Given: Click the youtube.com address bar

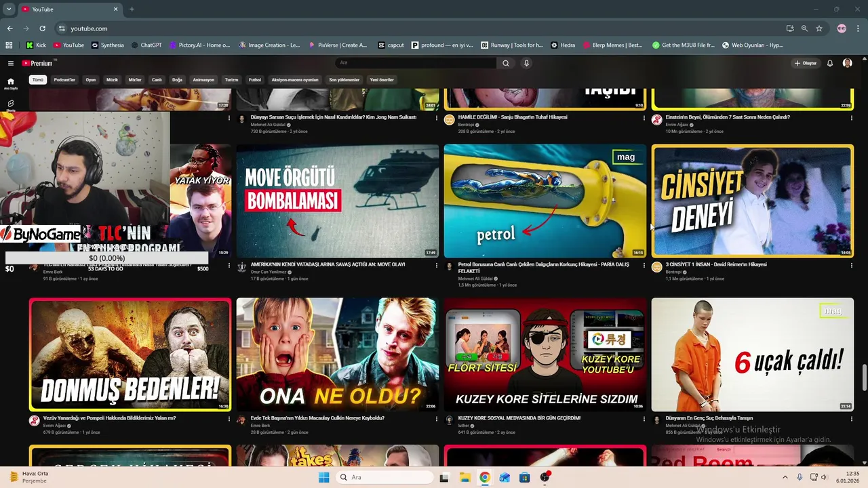Looking at the screenshot, I should [x=420, y=28].
